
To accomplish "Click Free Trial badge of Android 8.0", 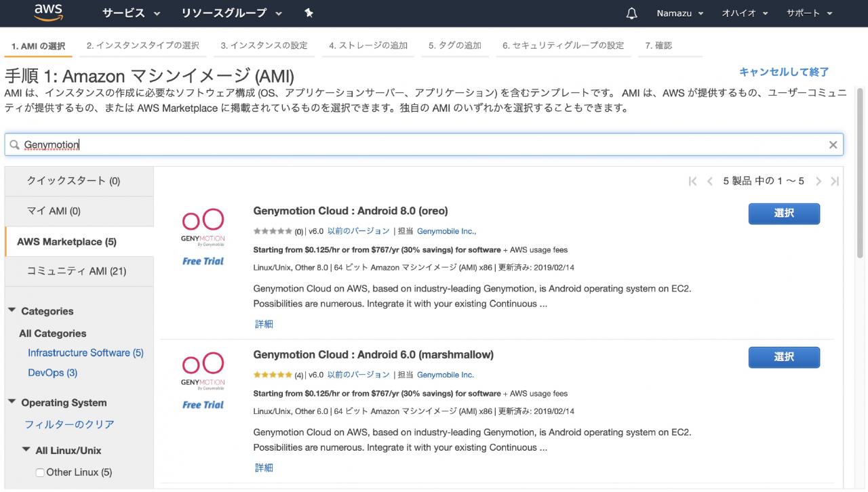I will pyautogui.click(x=203, y=261).
